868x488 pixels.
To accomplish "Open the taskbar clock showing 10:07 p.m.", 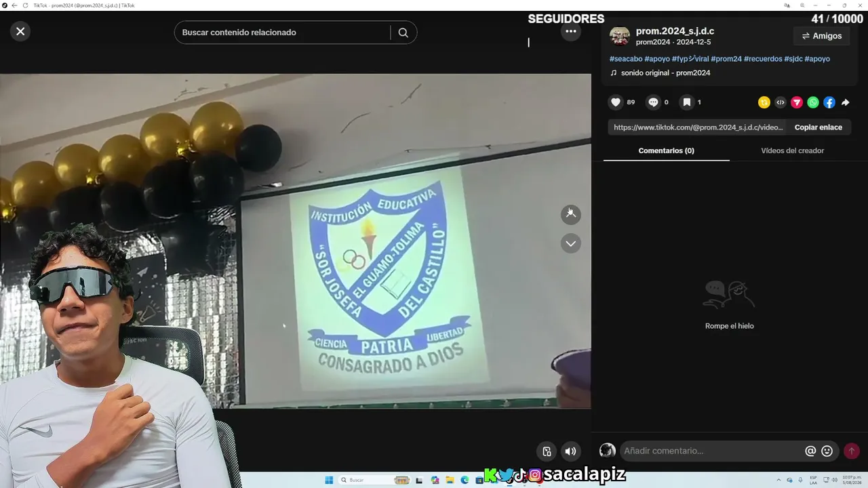I will tap(852, 480).
